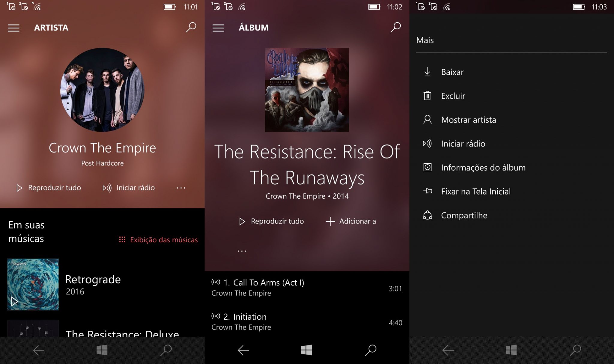
Task: Click the download arrow icon
Action: (427, 72)
